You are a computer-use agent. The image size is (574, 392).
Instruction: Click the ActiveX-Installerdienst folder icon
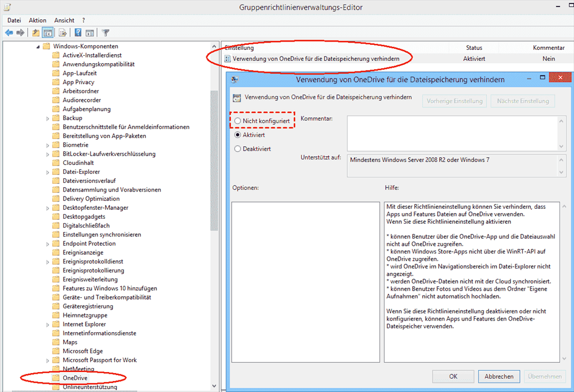pos(55,55)
